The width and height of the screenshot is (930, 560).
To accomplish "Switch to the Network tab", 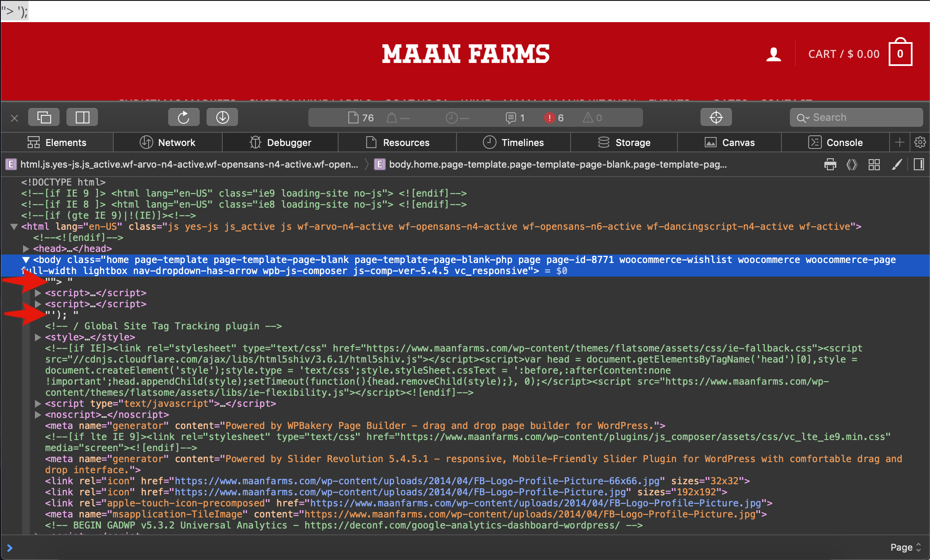I will tap(168, 143).
